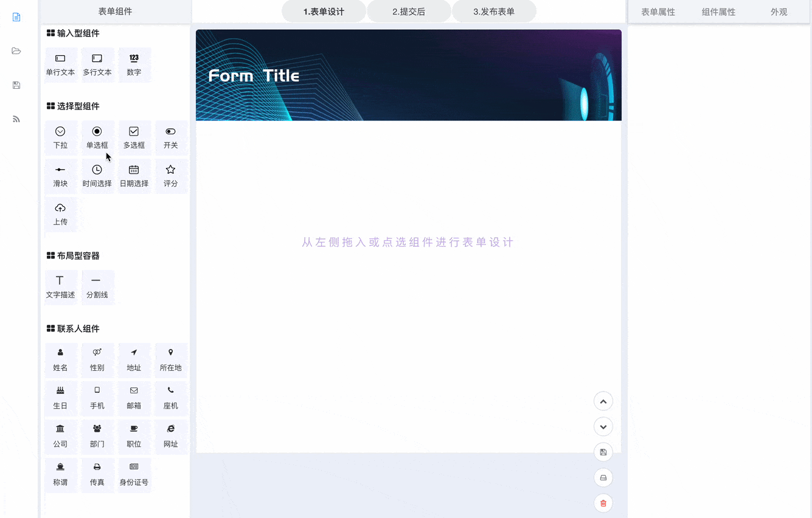Add the 开关 switch component
This screenshot has height=518, width=812.
tap(171, 137)
